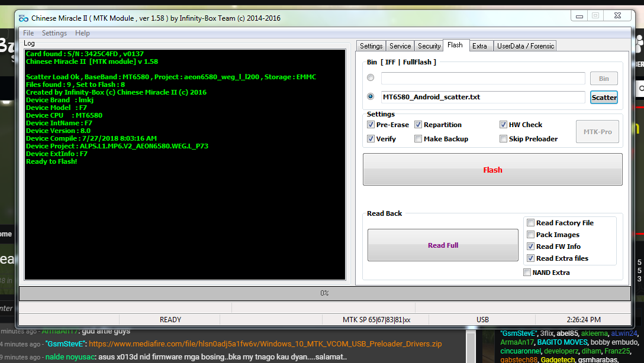Click the Chinese Miracle II app icon

coord(24,18)
